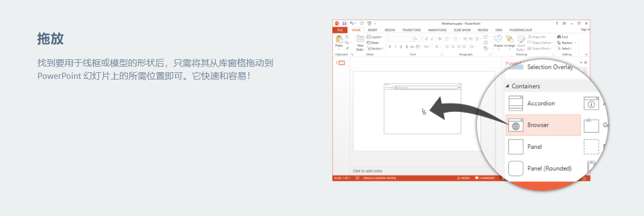
Task: Open the Layout dropdown
Action: pyautogui.click(x=374, y=37)
